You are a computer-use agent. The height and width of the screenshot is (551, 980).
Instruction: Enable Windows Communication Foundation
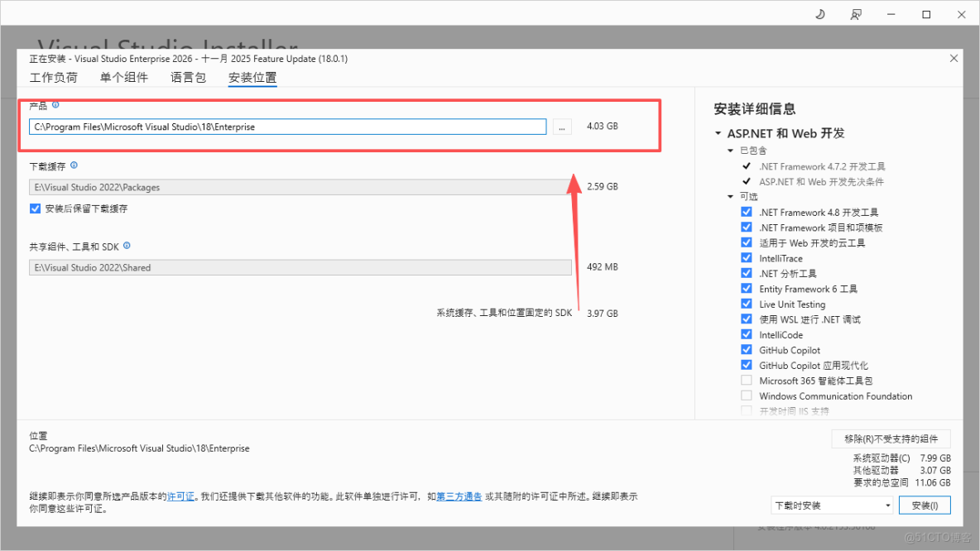click(747, 395)
